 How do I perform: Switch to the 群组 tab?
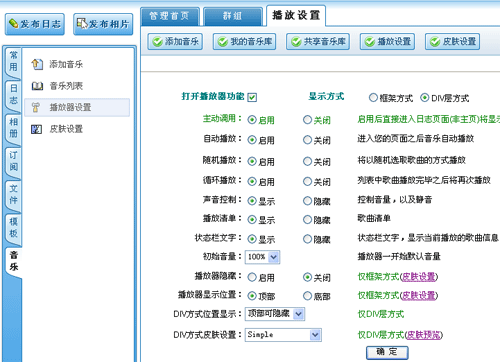pos(233,16)
